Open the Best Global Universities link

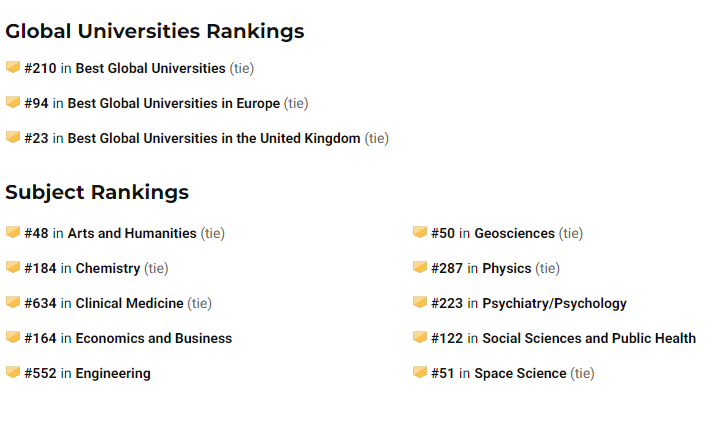point(150,68)
